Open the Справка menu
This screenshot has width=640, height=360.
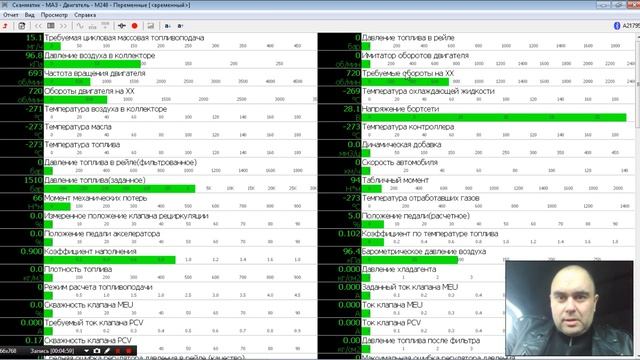pyautogui.click(x=85, y=15)
